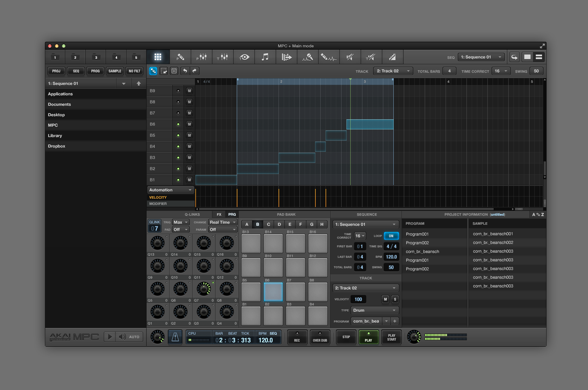This screenshot has height=390, width=588.
Task: Adjust the Q7 knob
Action: click(204, 289)
